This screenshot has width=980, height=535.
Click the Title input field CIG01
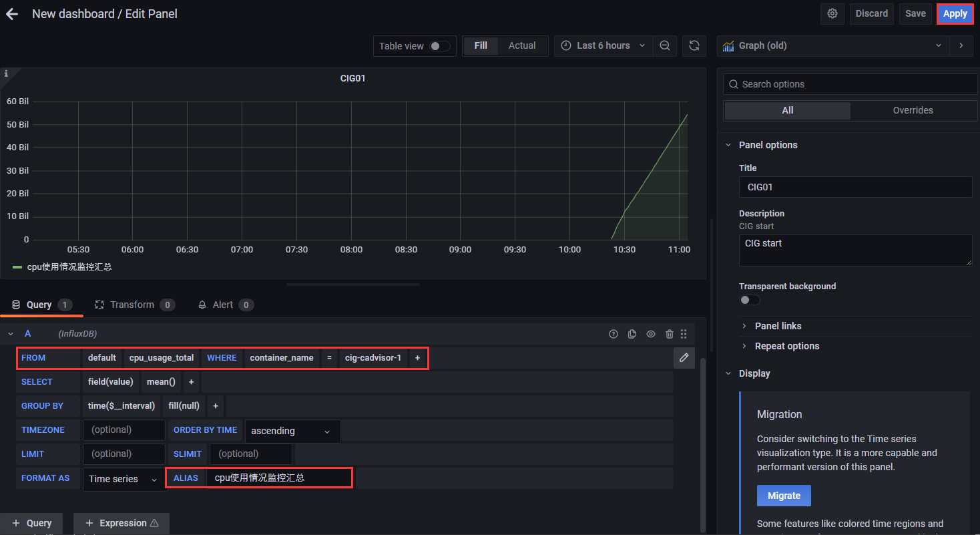click(855, 187)
